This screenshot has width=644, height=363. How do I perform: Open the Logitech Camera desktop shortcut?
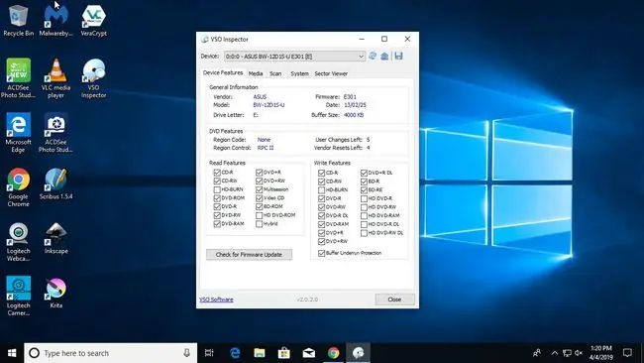click(18, 296)
